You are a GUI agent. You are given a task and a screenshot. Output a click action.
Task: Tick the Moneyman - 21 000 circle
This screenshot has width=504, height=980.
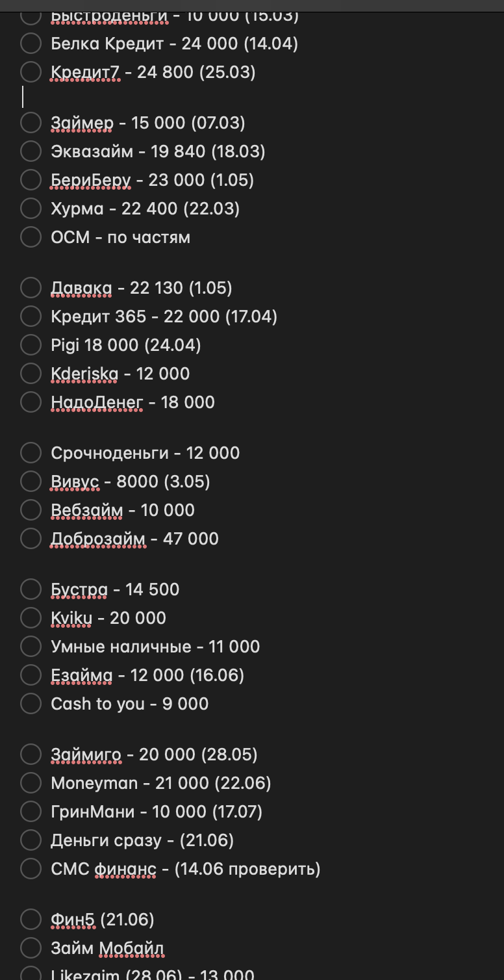point(31,783)
